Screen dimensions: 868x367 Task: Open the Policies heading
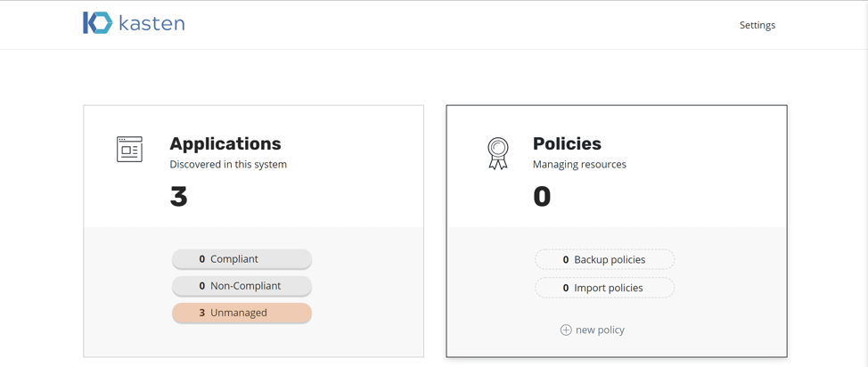click(x=567, y=143)
